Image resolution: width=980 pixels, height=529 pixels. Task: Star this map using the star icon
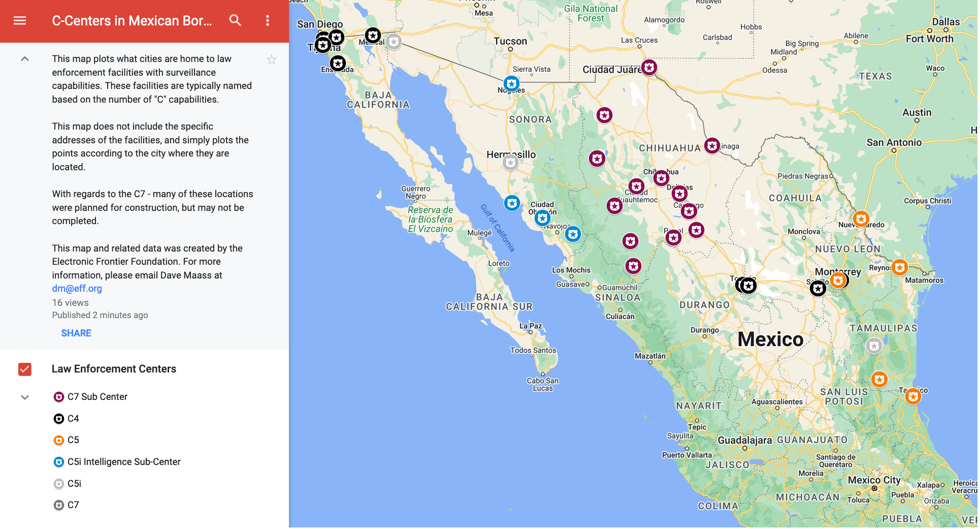[x=272, y=60]
